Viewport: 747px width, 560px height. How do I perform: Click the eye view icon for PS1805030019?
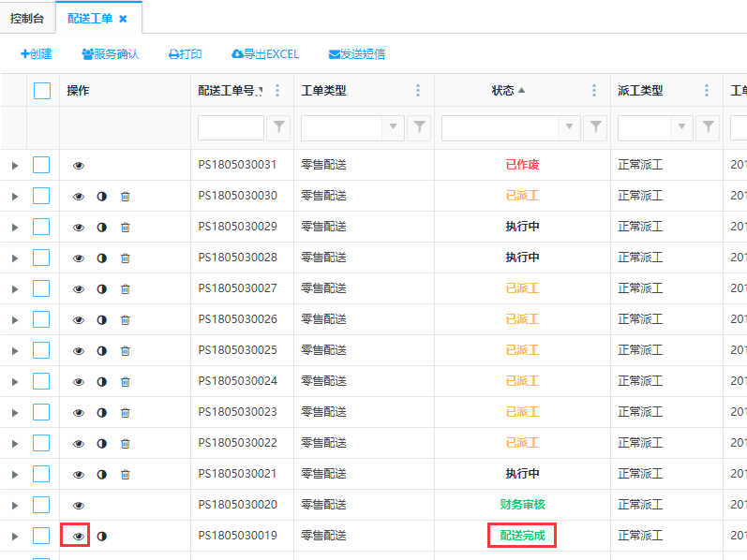point(79,536)
